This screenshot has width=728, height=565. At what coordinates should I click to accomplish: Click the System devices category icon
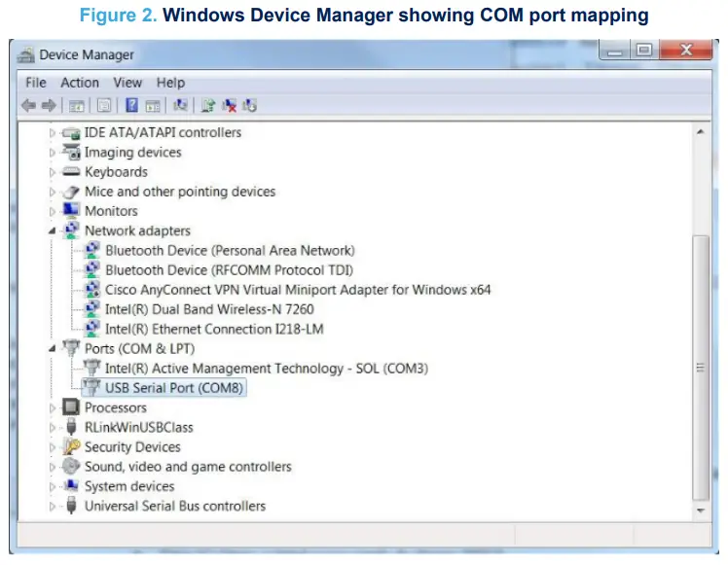click(71, 485)
